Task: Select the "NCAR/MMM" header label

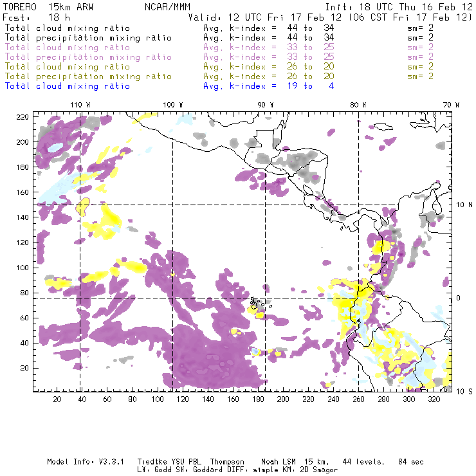Action: click(x=167, y=7)
